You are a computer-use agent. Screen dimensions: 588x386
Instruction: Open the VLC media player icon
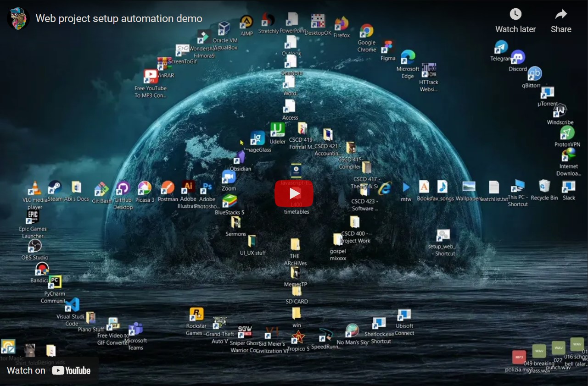pyautogui.click(x=34, y=188)
